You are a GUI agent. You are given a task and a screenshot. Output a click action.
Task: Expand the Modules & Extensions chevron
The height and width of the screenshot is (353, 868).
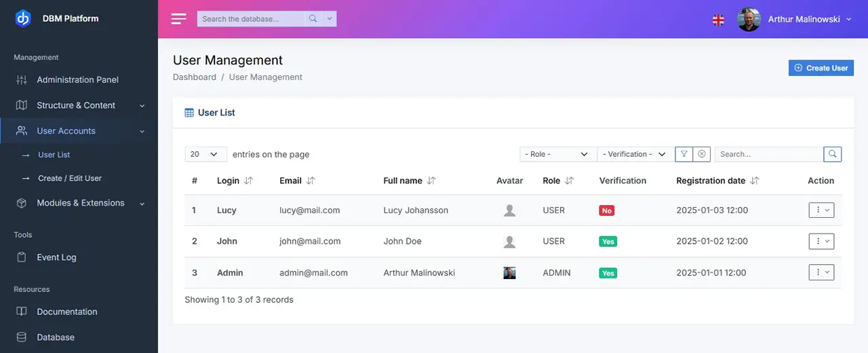click(142, 204)
